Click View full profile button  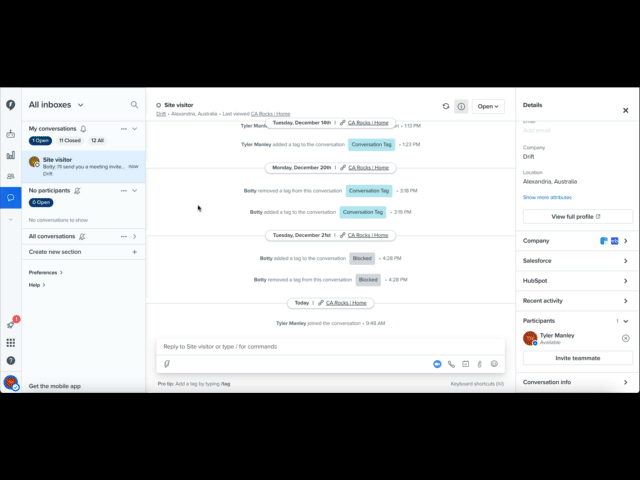[578, 217]
